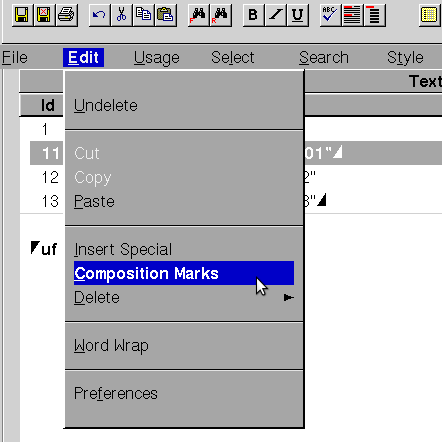The height and width of the screenshot is (442, 442).
Task: Click the Copy documents toolbar icon
Action: [143, 15]
